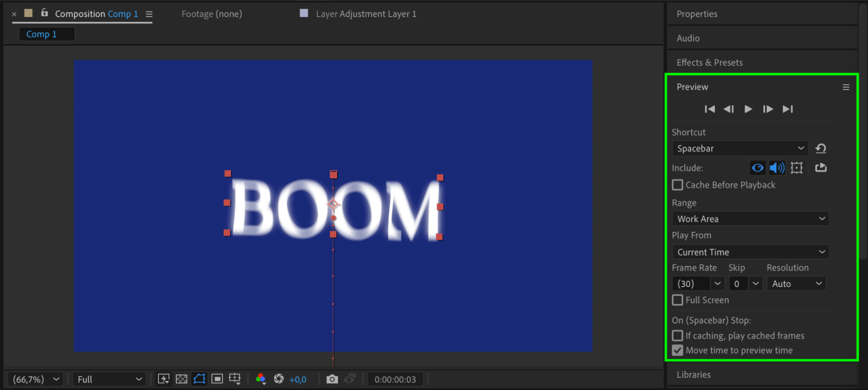Viewport: 868px width, 390px height.
Task: Click the current time display 0:00:00:03
Action: click(395, 380)
